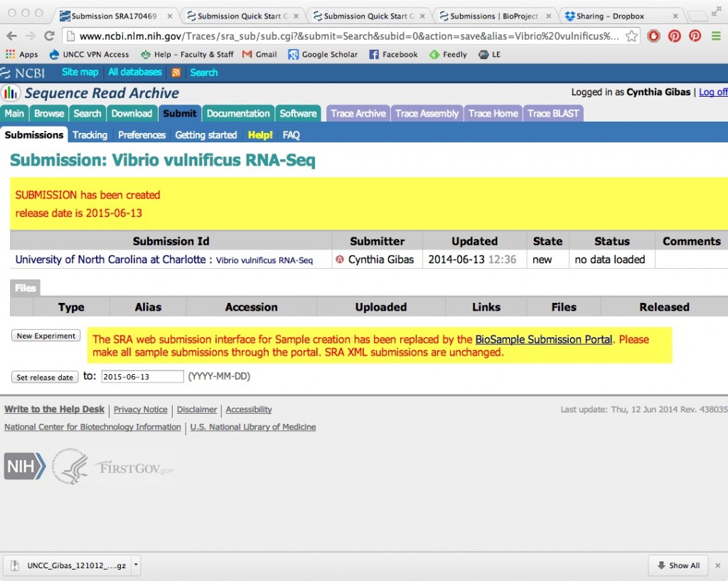Click the browser reload icon
This screenshot has height=581, width=728.
[49, 36]
